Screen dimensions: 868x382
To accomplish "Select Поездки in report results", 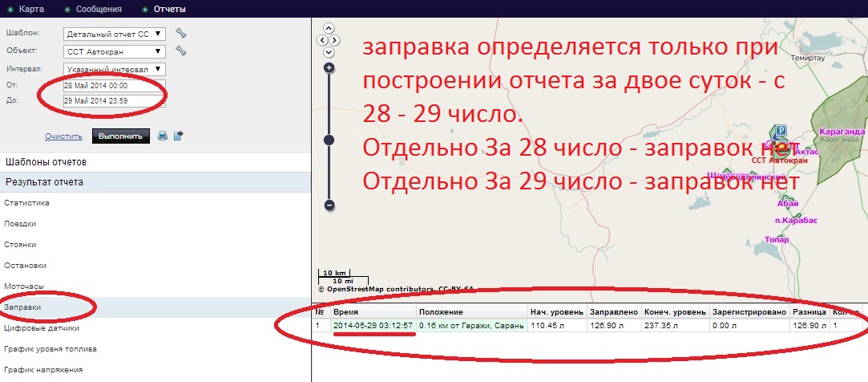I will point(20,224).
